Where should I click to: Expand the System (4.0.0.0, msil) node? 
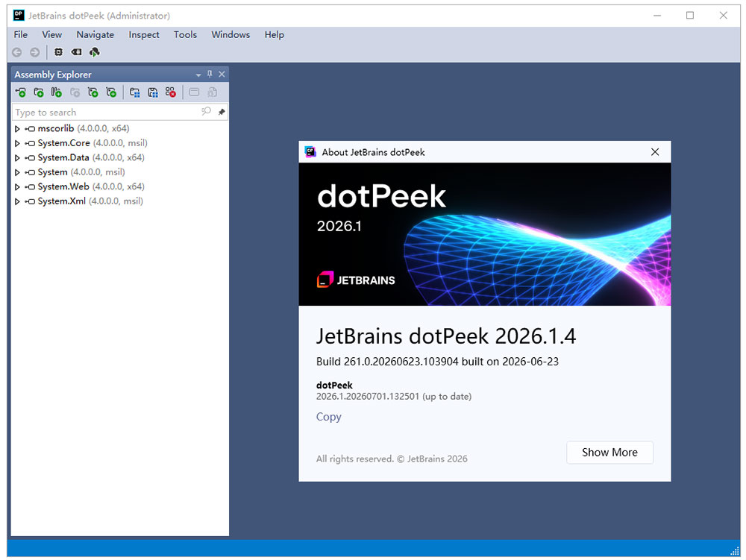coord(17,172)
